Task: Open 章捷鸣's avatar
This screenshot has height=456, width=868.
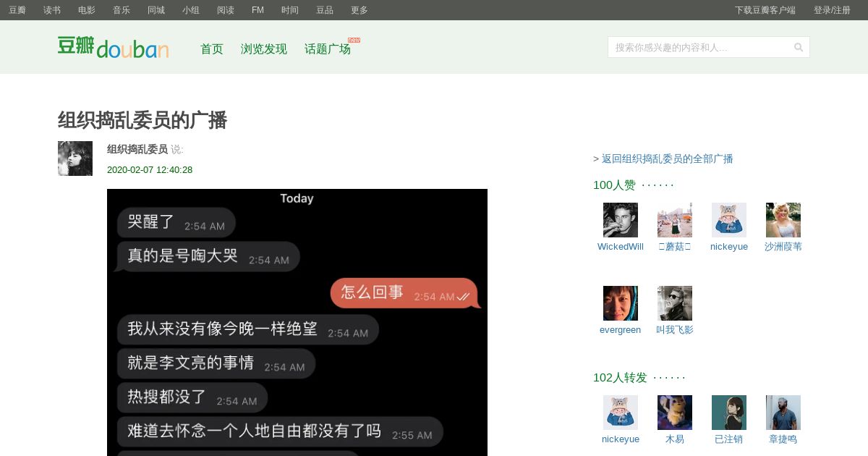Action: 783,413
